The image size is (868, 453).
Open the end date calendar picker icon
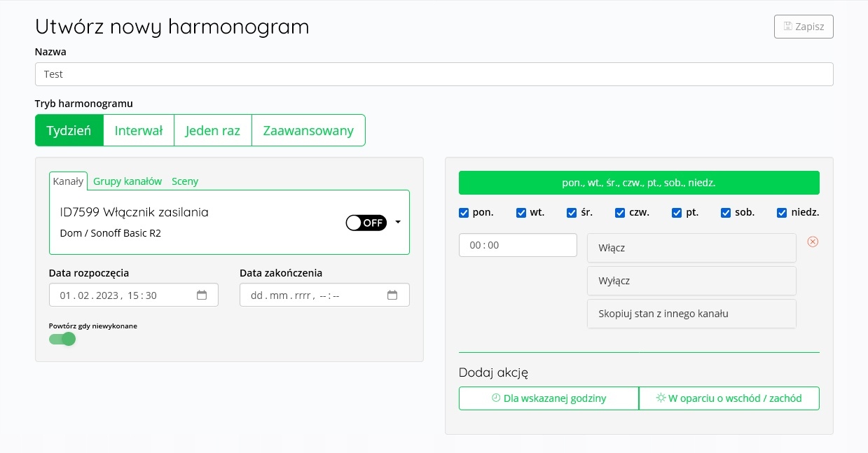(x=392, y=295)
